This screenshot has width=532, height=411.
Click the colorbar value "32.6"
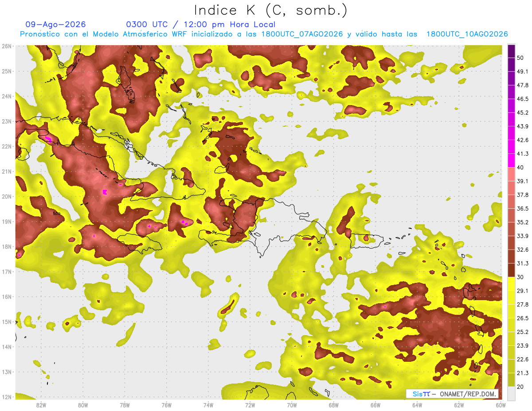(x=522, y=250)
